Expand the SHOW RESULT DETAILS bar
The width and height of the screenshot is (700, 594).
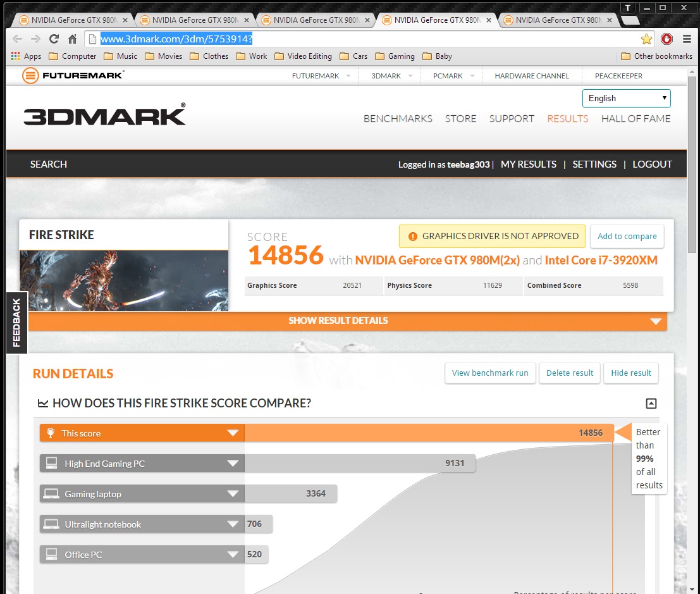tap(347, 321)
